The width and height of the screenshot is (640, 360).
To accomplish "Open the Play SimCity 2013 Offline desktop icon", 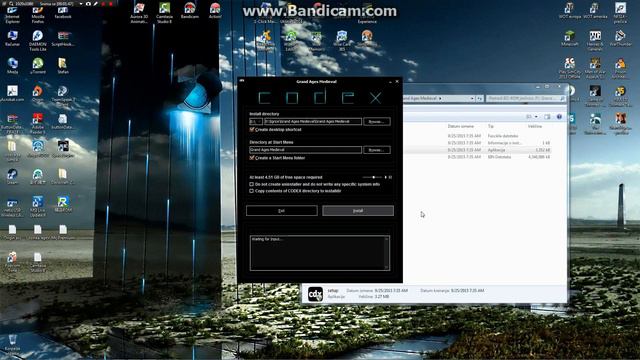I will pyautogui.click(x=569, y=67).
